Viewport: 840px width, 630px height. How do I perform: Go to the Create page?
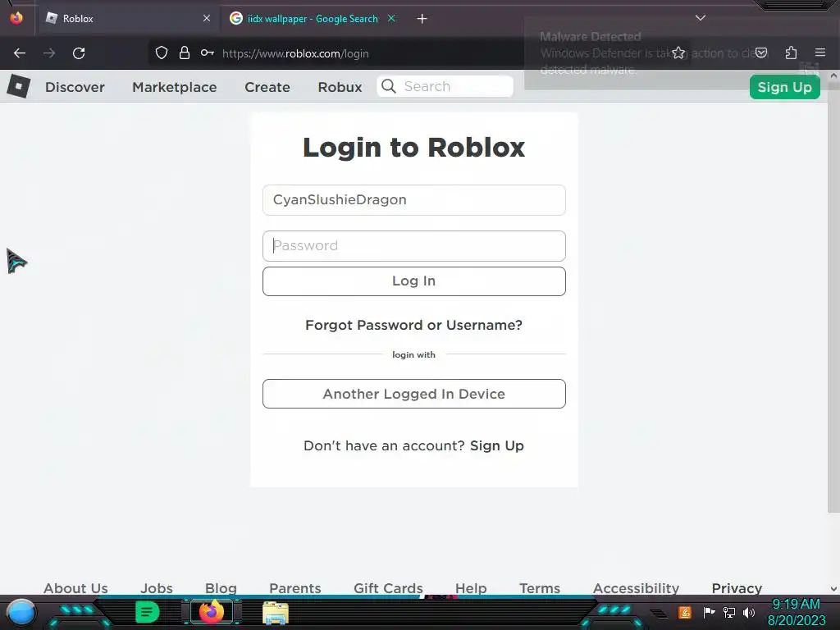pyautogui.click(x=267, y=87)
